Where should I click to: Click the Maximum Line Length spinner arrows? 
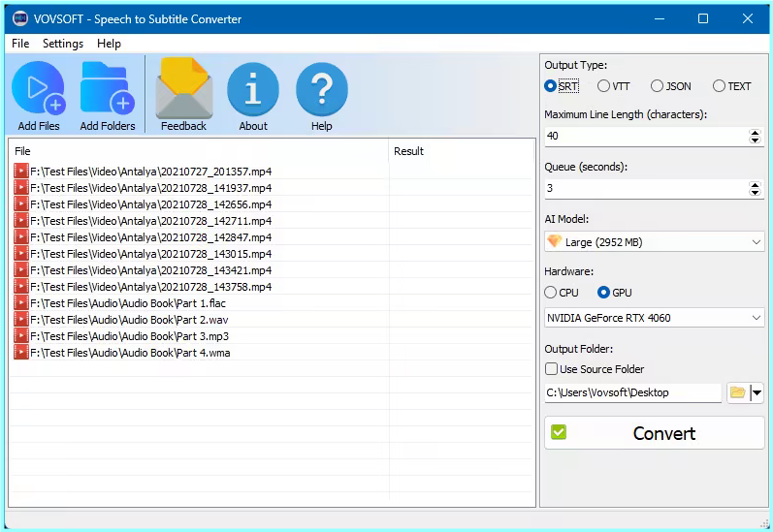click(755, 136)
